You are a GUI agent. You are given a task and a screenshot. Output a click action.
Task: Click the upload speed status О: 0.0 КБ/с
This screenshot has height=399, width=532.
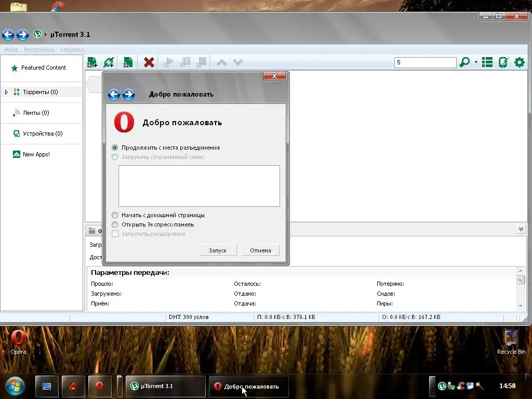411,317
